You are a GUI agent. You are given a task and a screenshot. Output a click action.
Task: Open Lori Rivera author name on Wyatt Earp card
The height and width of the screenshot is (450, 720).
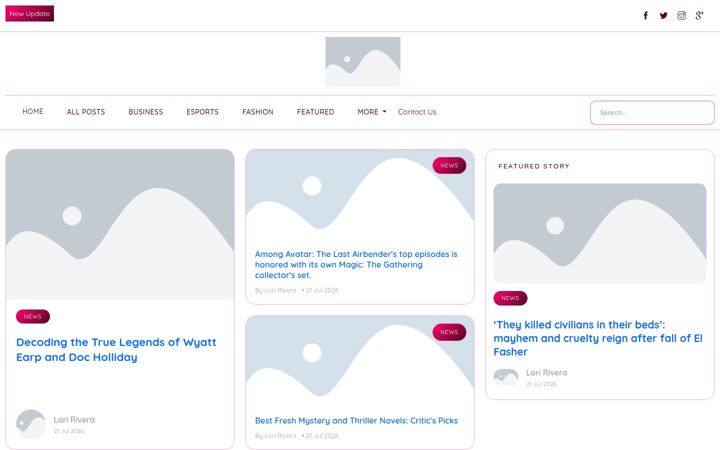click(74, 420)
